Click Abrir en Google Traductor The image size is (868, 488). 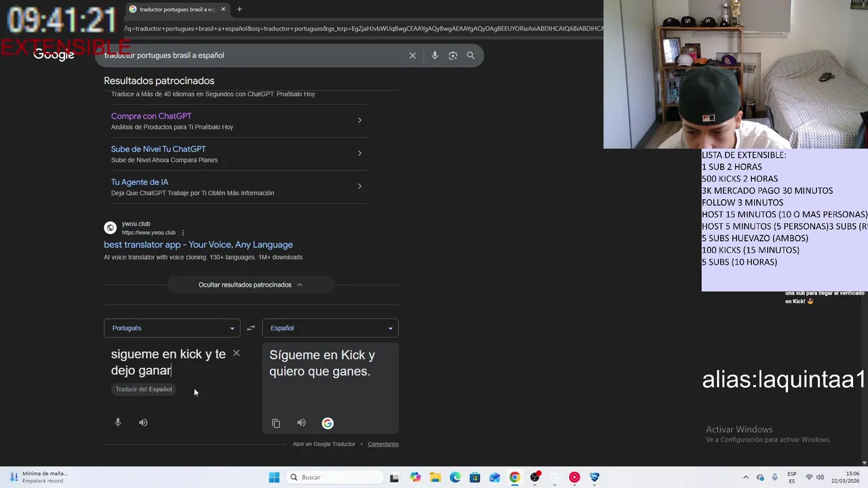pos(323,444)
